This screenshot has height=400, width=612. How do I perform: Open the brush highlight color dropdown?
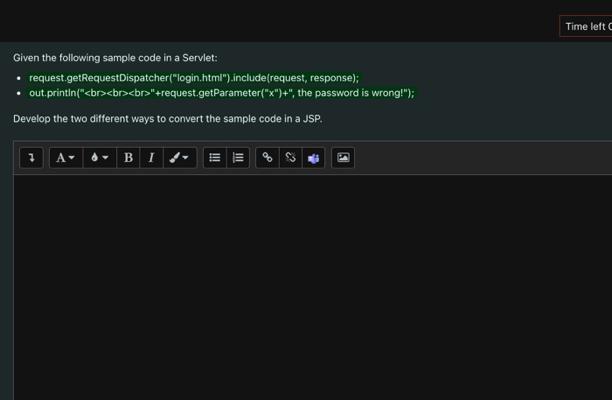click(x=180, y=158)
